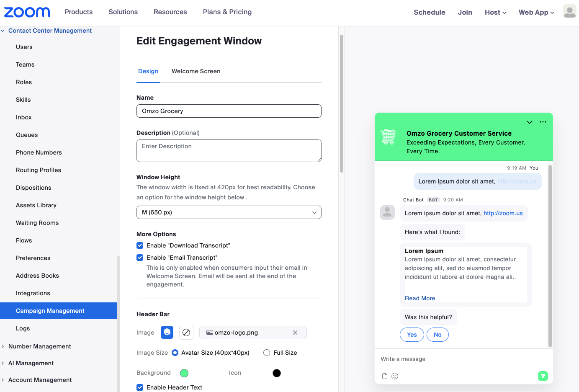Uncheck Enable Email Transcript
This screenshot has height=392, width=579.
click(x=140, y=257)
